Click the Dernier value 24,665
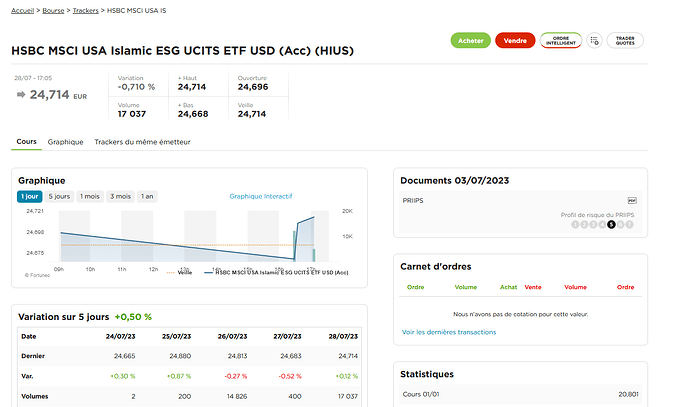 coord(125,356)
